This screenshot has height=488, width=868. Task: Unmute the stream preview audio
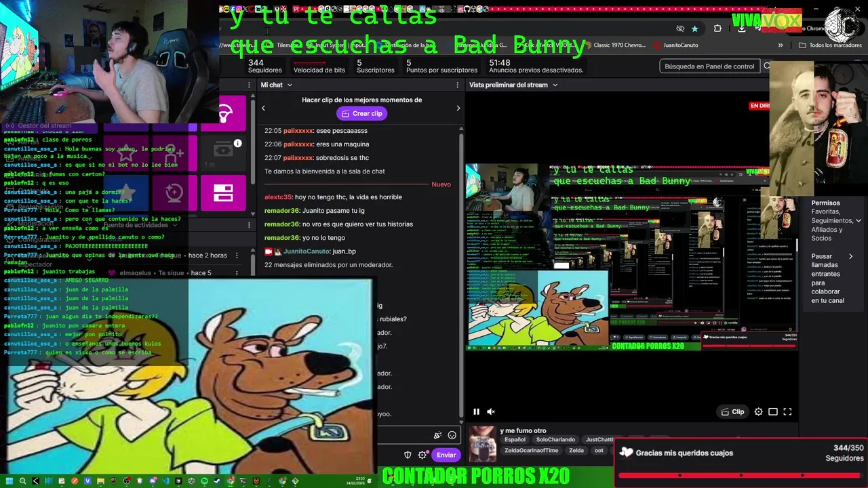click(x=491, y=411)
